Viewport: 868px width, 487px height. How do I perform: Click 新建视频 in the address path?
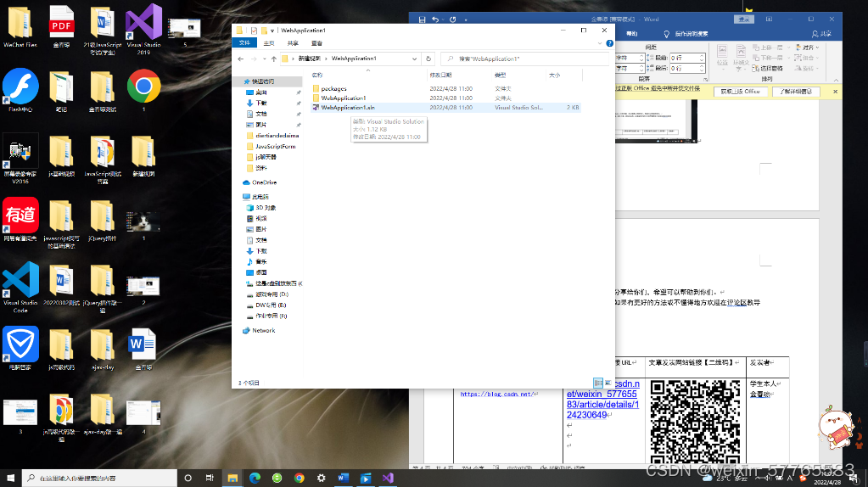pyautogui.click(x=310, y=59)
